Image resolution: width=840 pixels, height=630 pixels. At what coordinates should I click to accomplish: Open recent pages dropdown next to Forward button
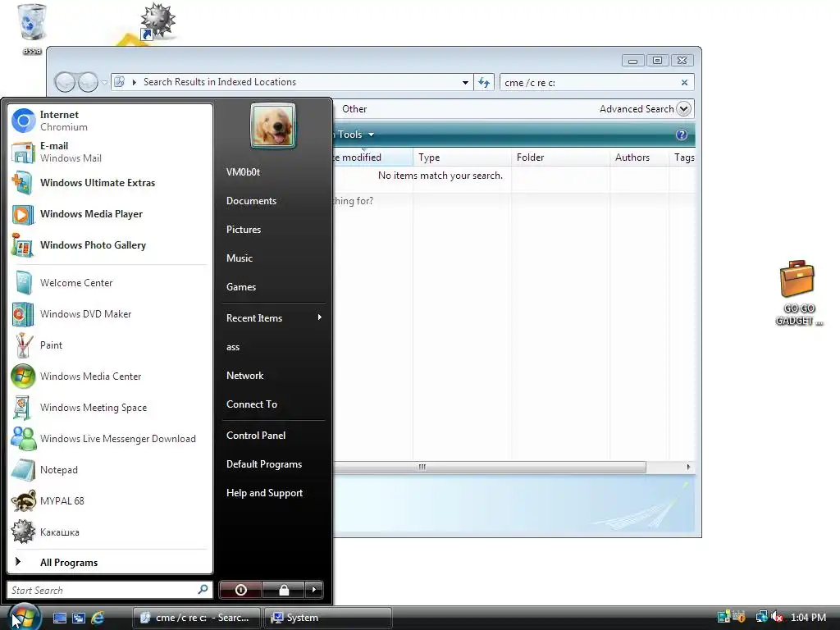tap(105, 83)
